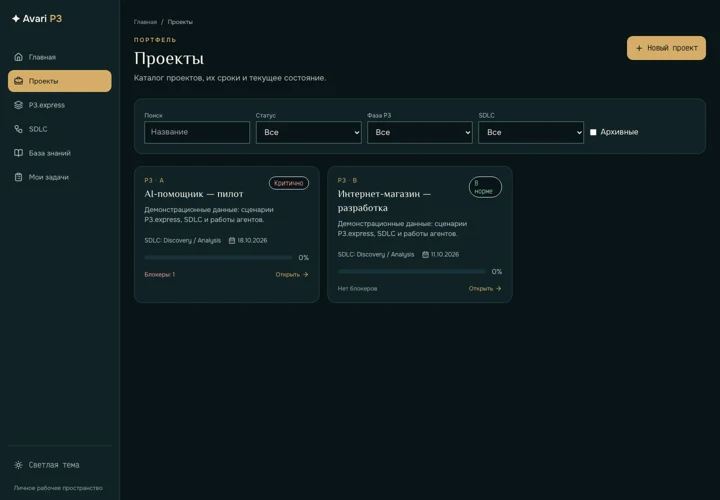Open P3.express in the sidebar
Image resolution: width=720 pixels, height=500 pixels.
60,105
